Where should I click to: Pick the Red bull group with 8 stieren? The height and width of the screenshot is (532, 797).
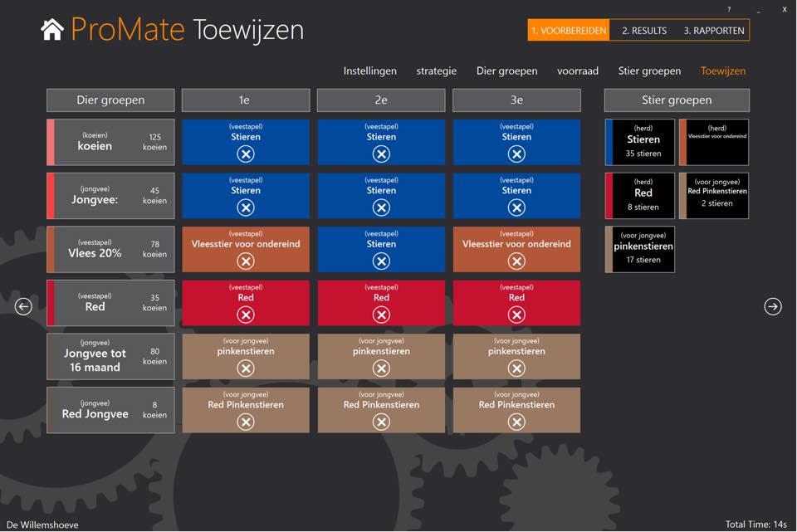[x=640, y=196]
